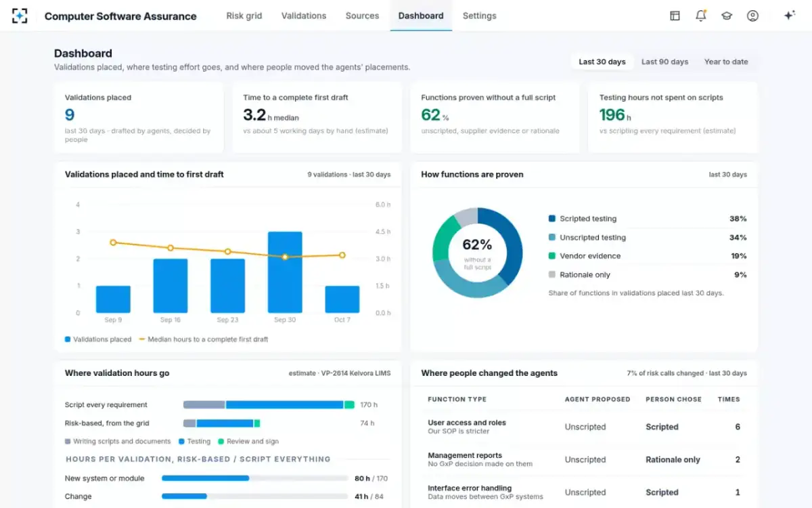
Task: Click the Sep 30 bar in the chart
Action: tap(285, 272)
